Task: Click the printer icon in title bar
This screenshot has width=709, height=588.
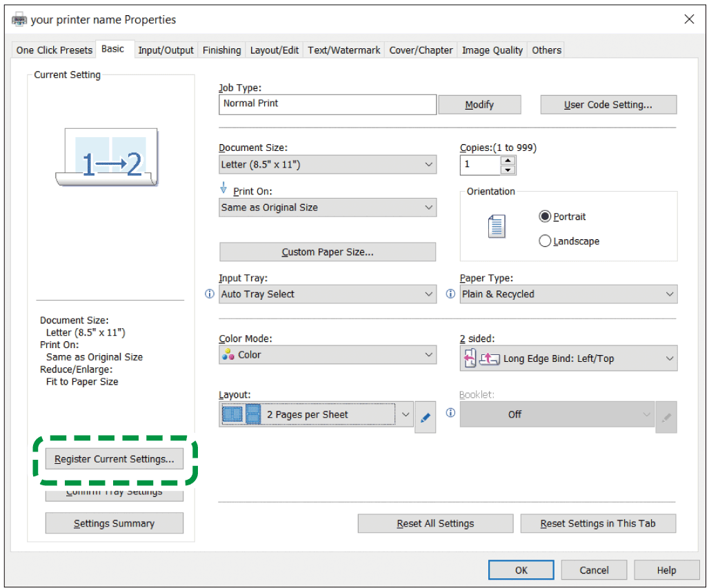Action: coord(19,20)
